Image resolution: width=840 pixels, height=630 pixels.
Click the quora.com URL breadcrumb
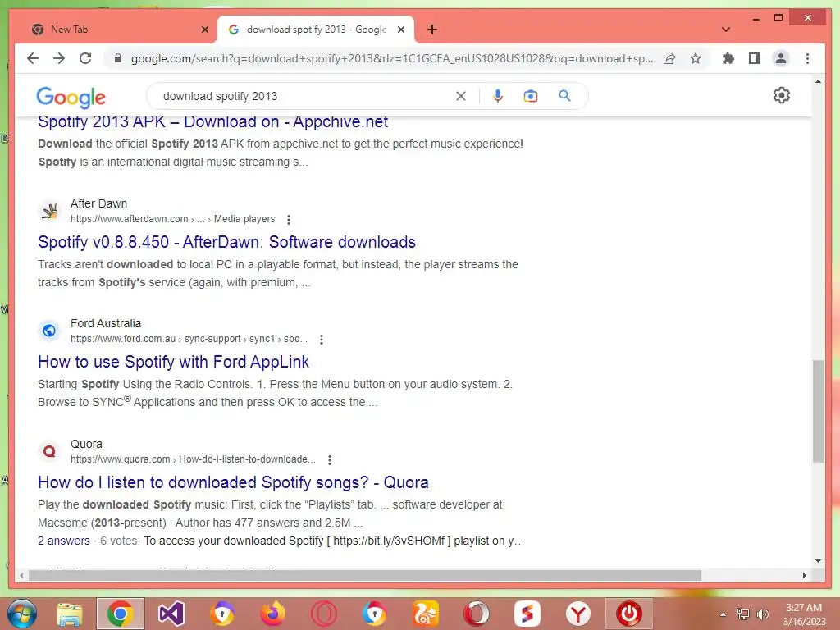[193, 459]
